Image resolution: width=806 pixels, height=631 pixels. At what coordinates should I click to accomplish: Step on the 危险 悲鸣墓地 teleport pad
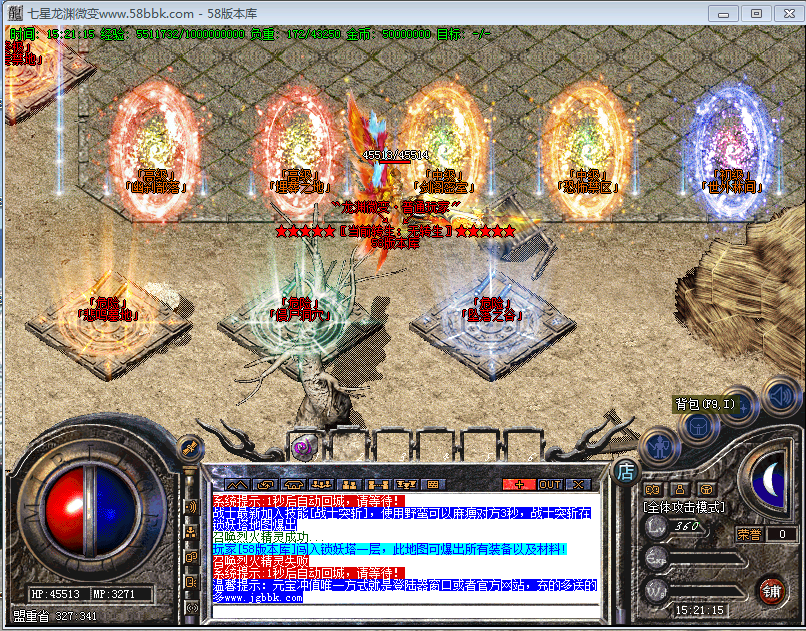108,326
